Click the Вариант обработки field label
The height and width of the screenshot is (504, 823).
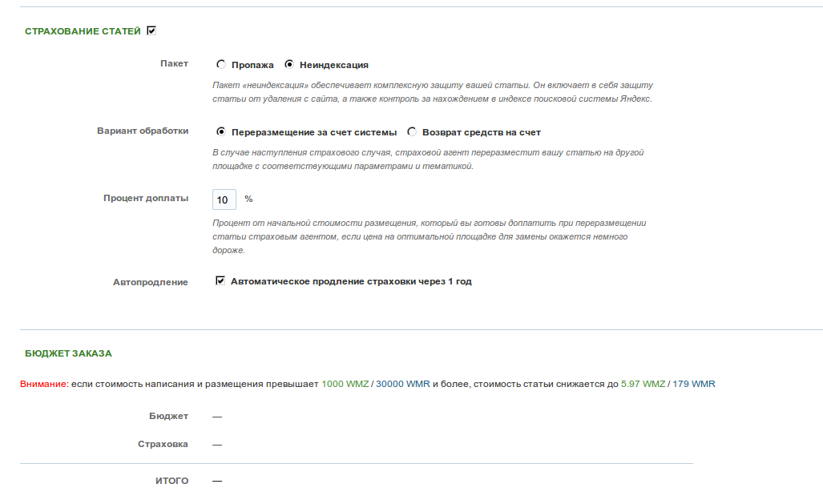(x=143, y=131)
